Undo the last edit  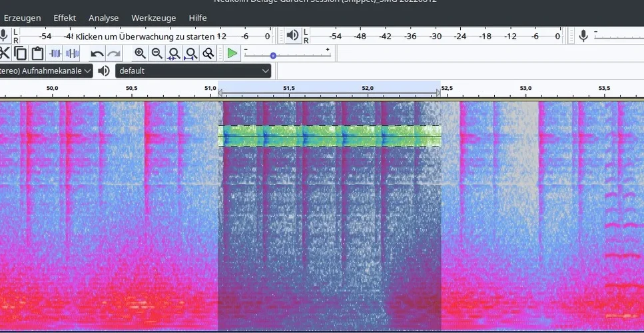point(97,53)
